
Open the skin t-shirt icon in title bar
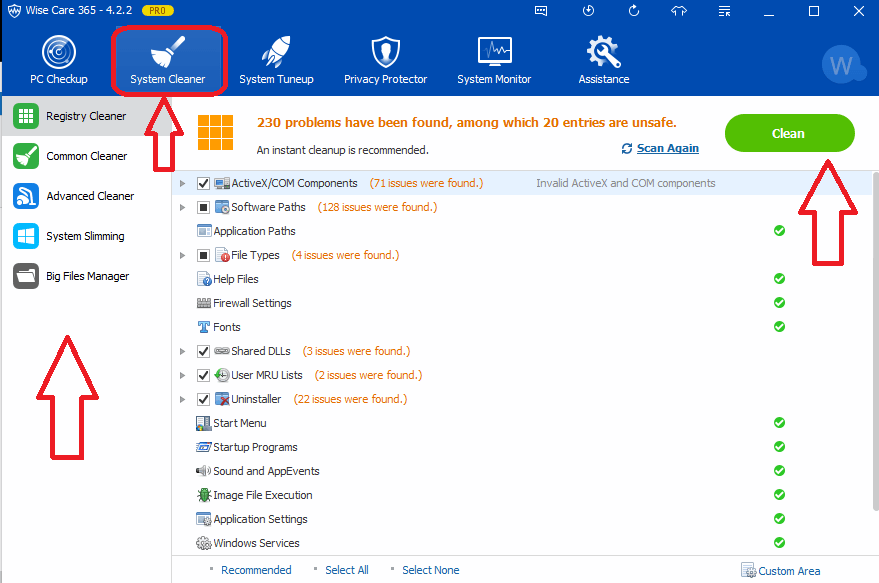(x=679, y=11)
